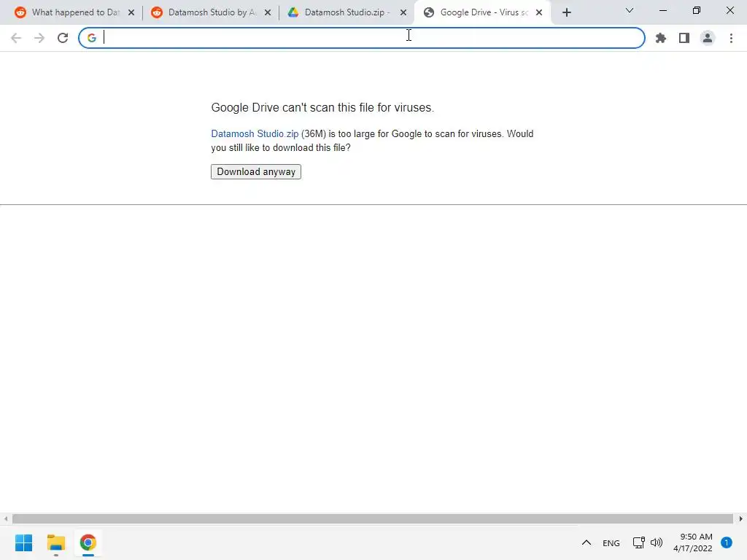Show hidden system tray icons
This screenshot has height=560, width=747.
tap(587, 542)
